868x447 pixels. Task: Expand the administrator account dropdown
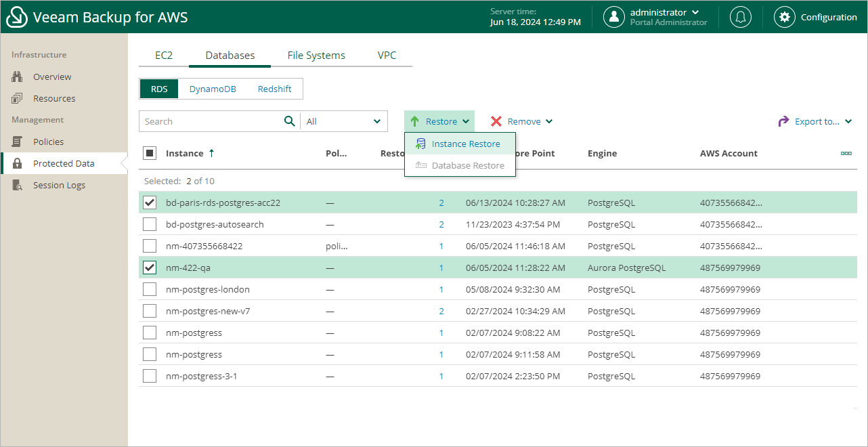(695, 12)
